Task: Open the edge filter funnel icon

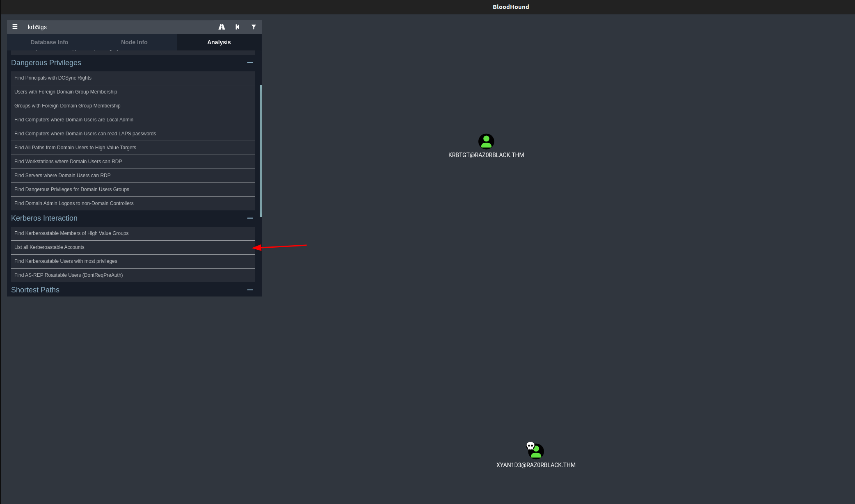Action: (x=254, y=27)
